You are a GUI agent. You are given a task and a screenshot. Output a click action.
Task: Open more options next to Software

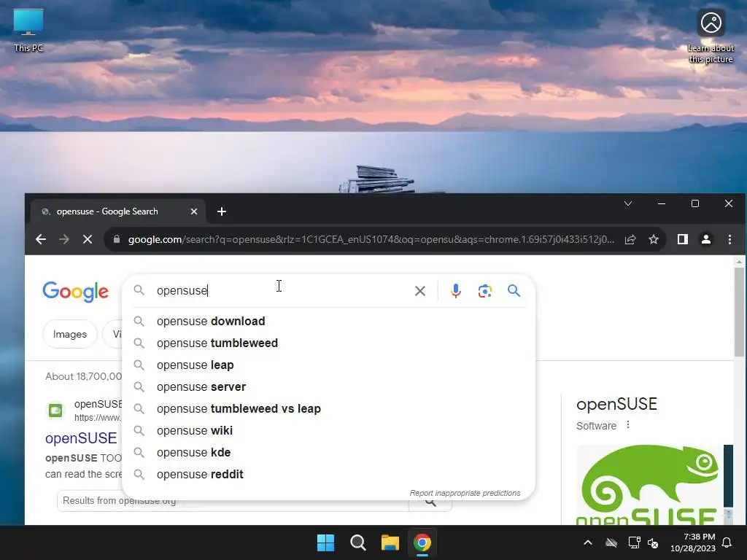click(x=628, y=425)
